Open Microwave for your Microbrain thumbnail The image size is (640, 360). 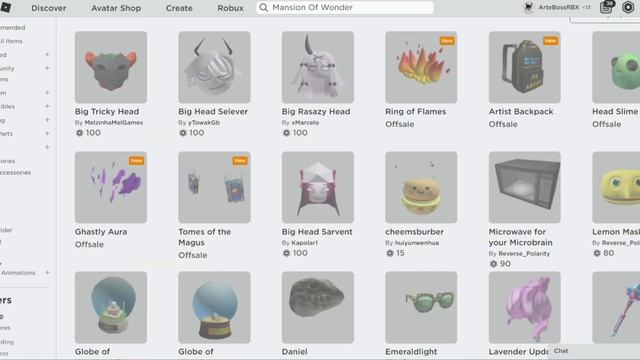(524, 187)
